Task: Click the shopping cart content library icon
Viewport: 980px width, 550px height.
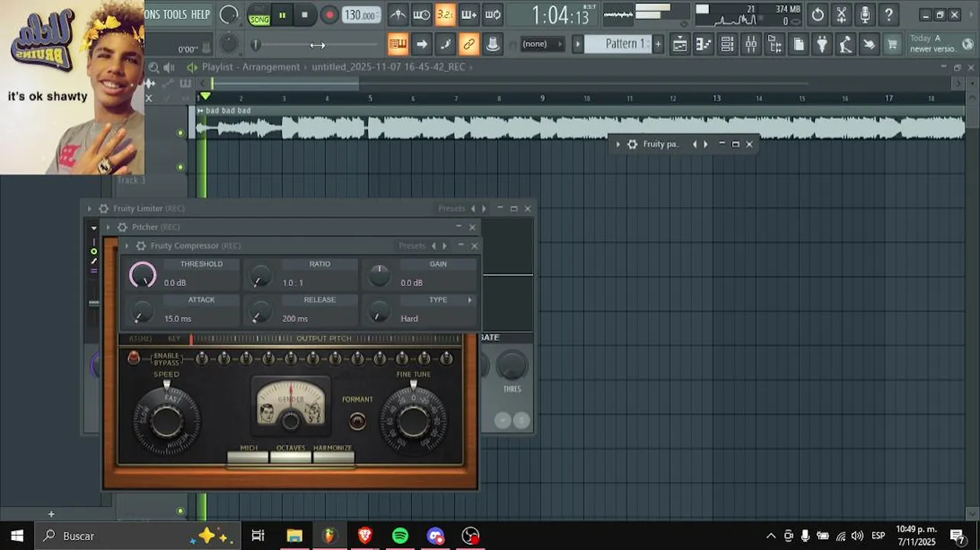Action: (892, 44)
